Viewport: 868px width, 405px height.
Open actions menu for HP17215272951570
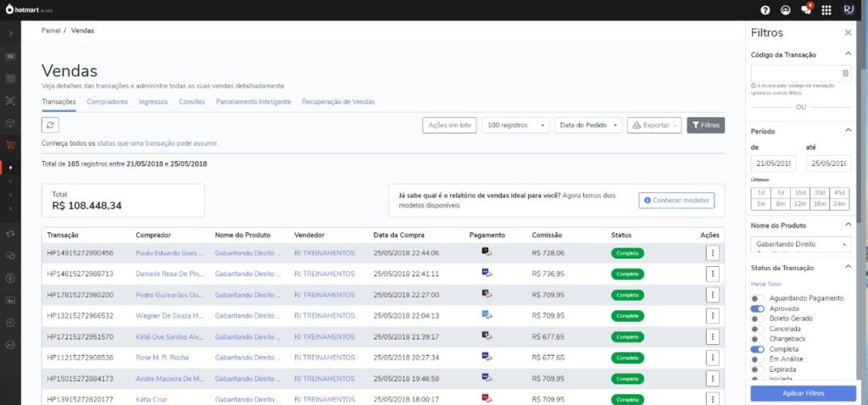click(x=712, y=336)
